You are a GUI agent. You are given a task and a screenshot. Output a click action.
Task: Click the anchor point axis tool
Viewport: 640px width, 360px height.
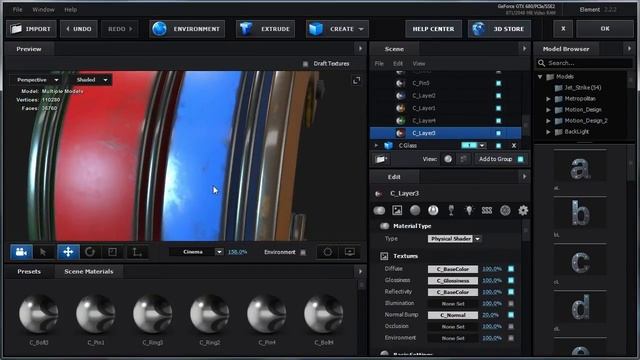coord(137,252)
